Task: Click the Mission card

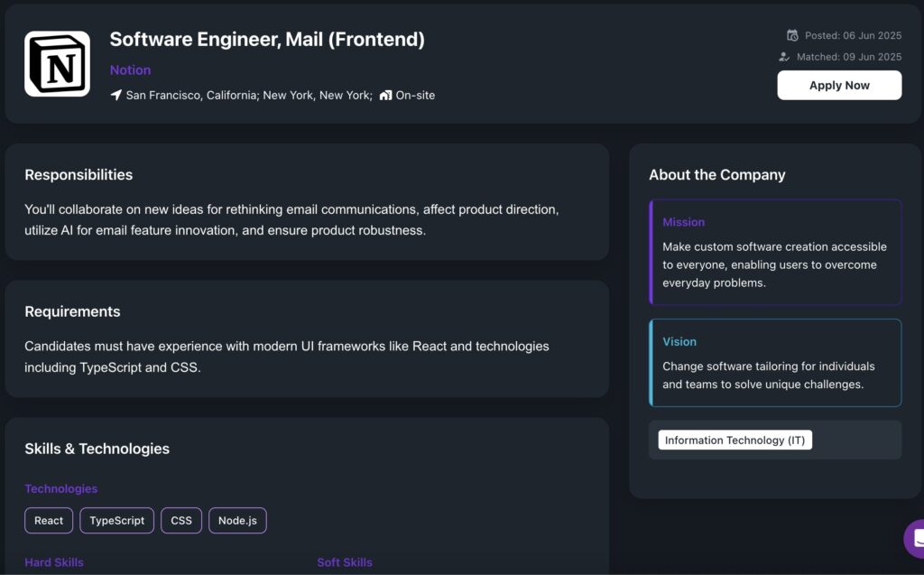Action: tap(775, 253)
